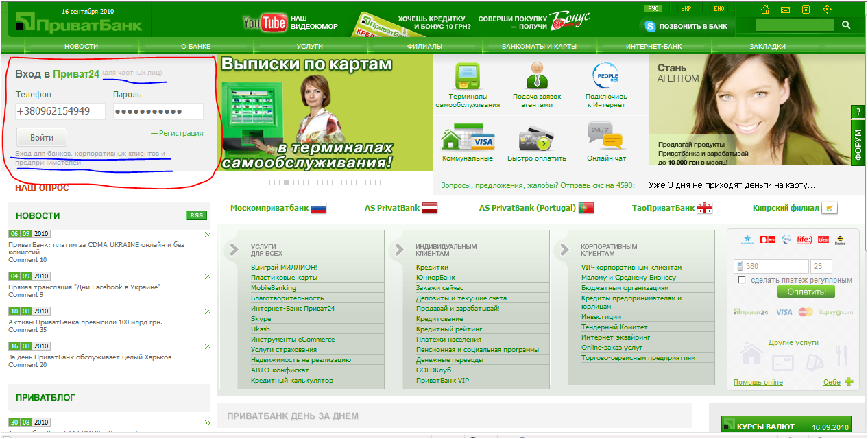Open the ИНТЕРНЕТ-БАНК menu item
Viewport: 868px width, 439px height.
(x=653, y=47)
